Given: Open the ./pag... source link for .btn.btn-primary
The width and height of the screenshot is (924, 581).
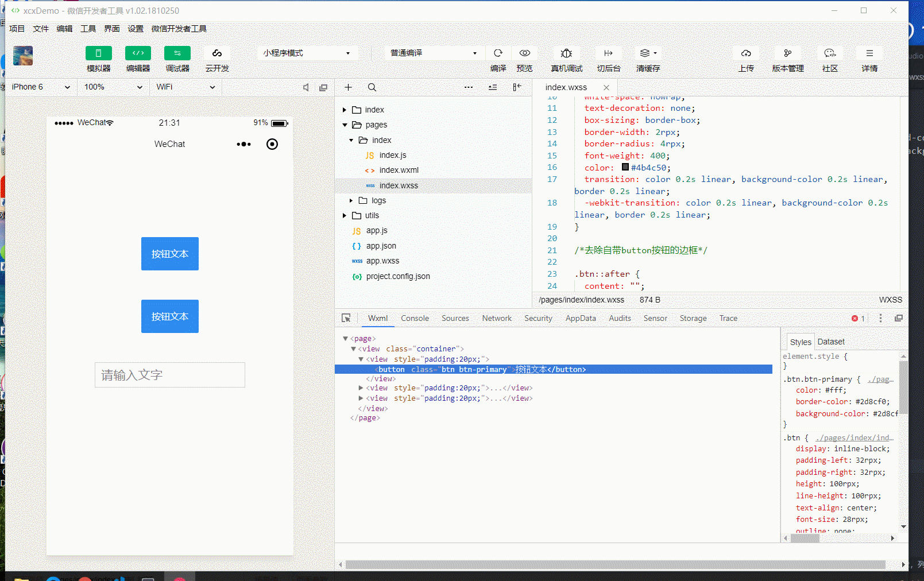Looking at the screenshot, I should point(880,379).
